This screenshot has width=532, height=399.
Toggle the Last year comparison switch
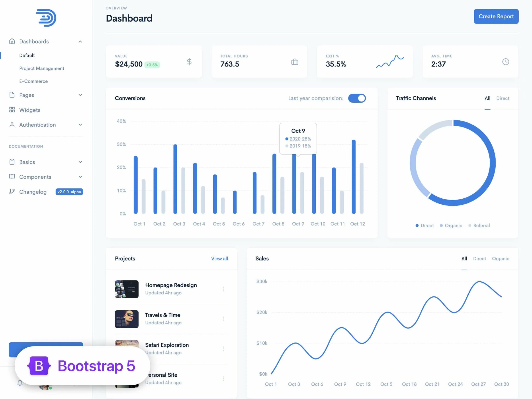tap(357, 98)
